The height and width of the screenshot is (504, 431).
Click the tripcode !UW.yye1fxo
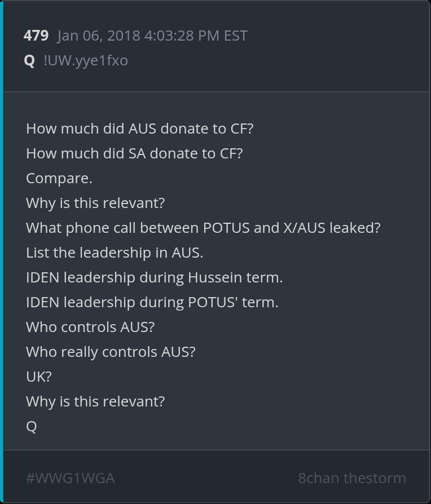pyautogui.click(x=85, y=60)
